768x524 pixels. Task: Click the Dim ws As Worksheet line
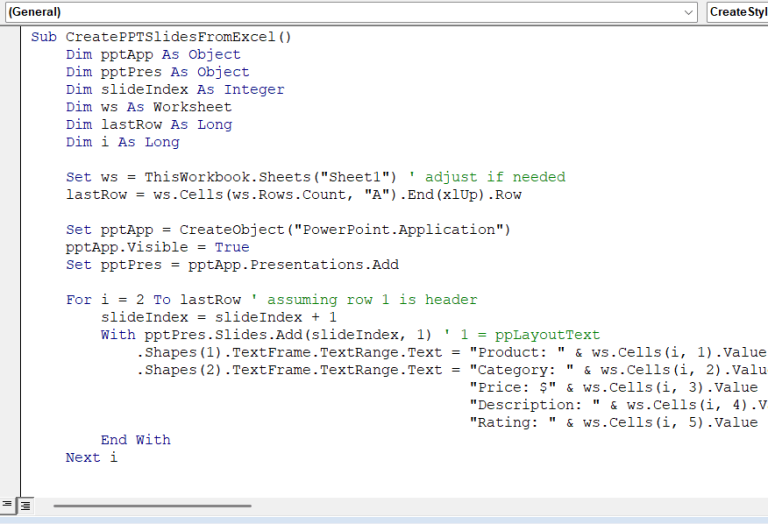[148, 107]
